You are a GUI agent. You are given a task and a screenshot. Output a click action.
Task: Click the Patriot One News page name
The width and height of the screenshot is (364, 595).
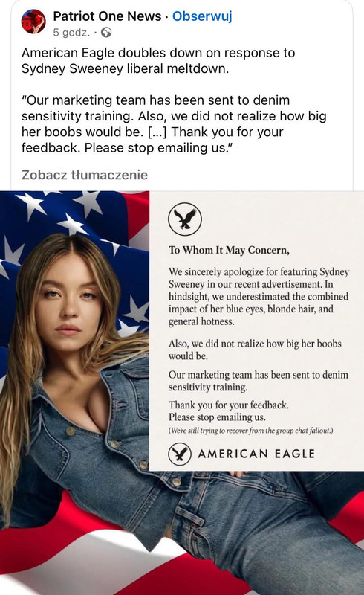click(x=107, y=16)
